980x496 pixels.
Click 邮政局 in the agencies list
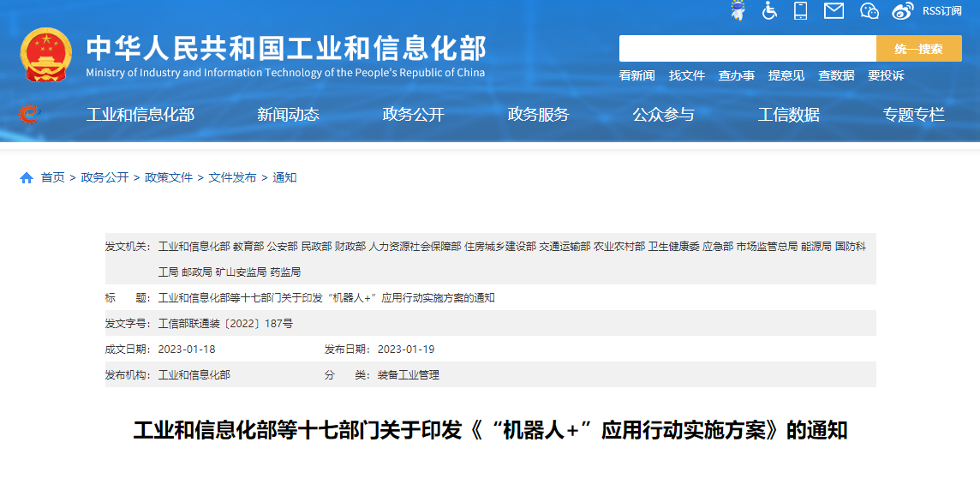pyautogui.click(x=197, y=272)
